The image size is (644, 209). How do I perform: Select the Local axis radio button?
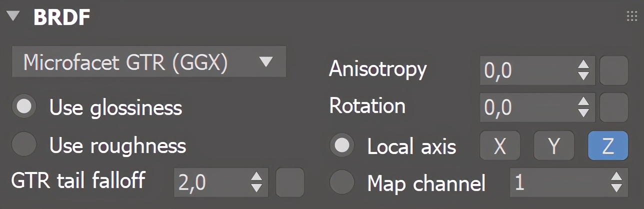pos(342,145)
